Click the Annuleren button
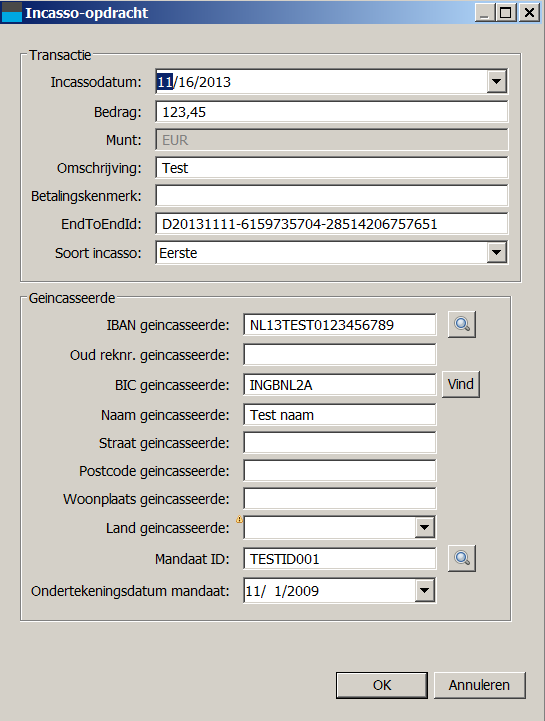Viewport: 545px width, 721px height. tap(479, 685)
